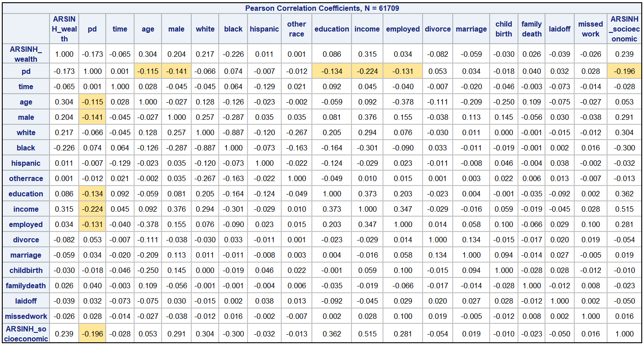
Task: Select highlighted -0.134 cell in the education row
Action: [x=92, y=194]
